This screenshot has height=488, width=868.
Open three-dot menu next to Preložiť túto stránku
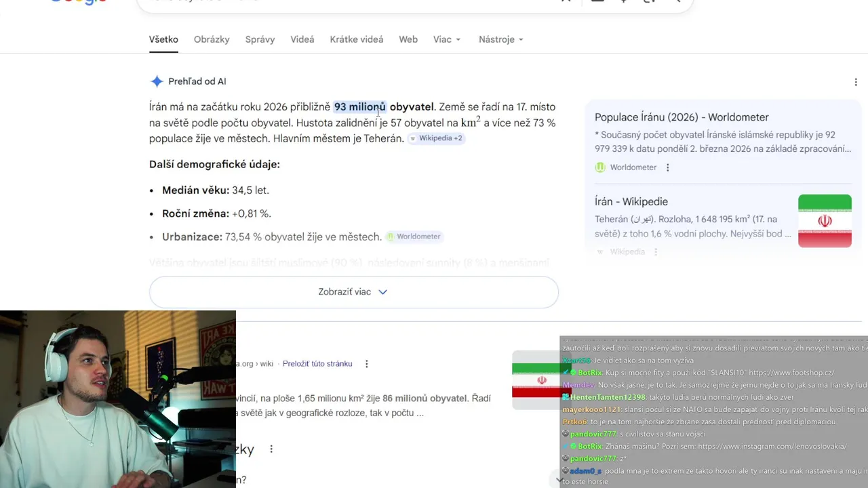(x=367, y=364)
